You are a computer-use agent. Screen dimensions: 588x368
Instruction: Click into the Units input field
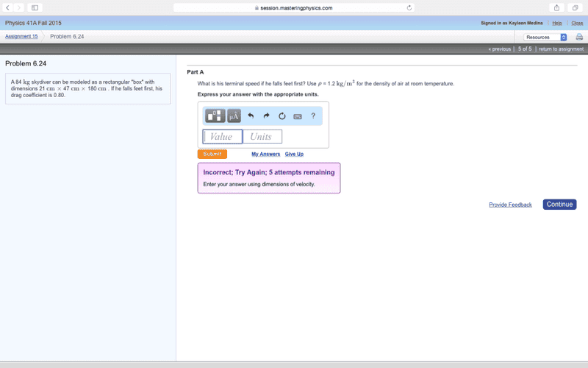tap(262, 137)
